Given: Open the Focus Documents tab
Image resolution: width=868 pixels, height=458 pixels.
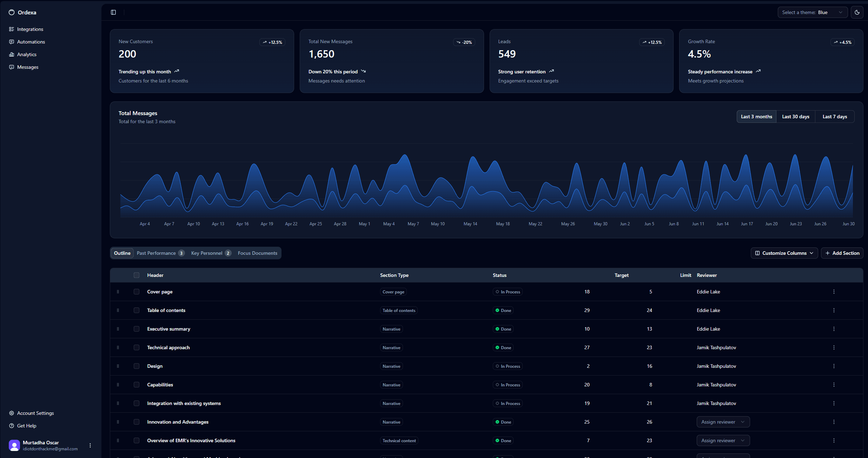Looking at the screenshot, I should [x=257, y=253].
